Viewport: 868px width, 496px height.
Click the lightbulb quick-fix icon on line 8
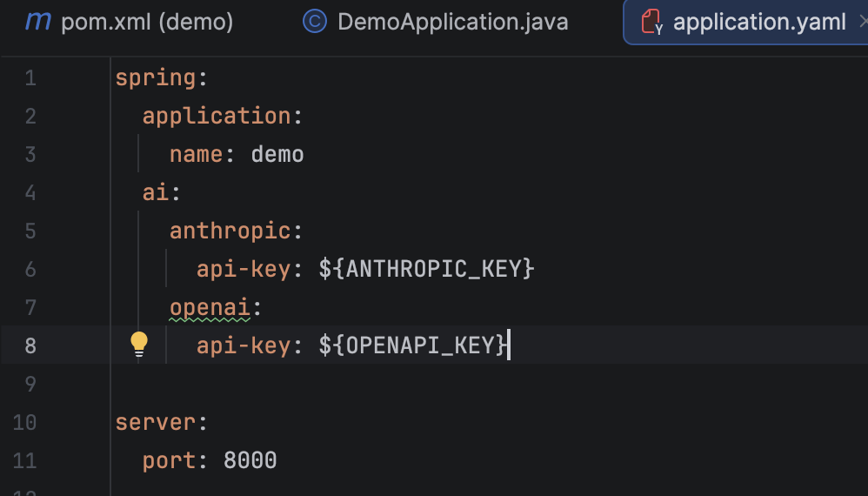139,345
